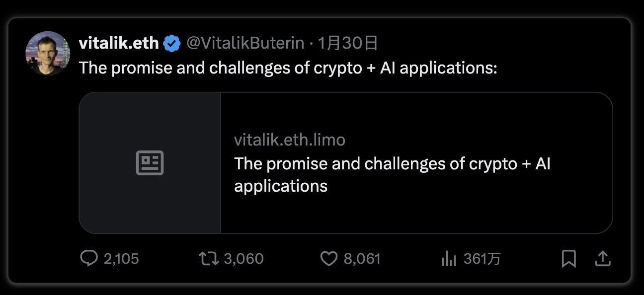
Task: Open Vitalik's profile picture
Action: [48, 54]
